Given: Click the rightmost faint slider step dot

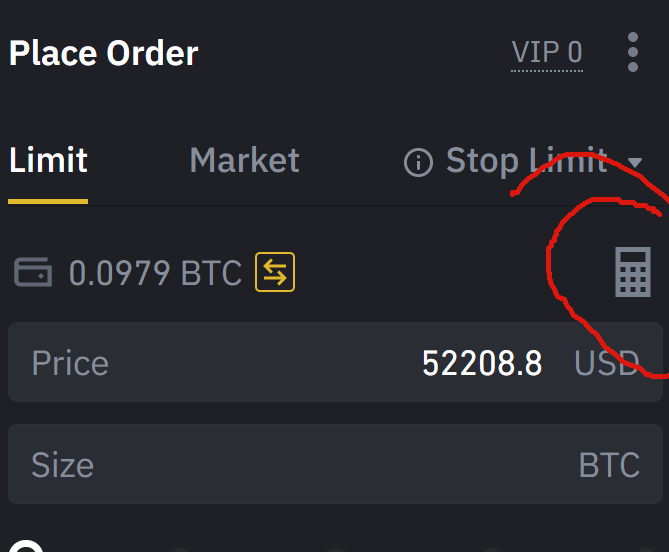Looking at the screenshot, I should pos(646,550).
